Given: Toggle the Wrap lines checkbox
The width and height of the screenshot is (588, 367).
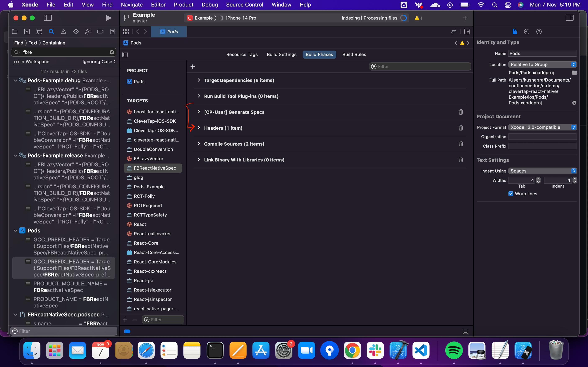Looking at the screenshot, I should (511, 194).
